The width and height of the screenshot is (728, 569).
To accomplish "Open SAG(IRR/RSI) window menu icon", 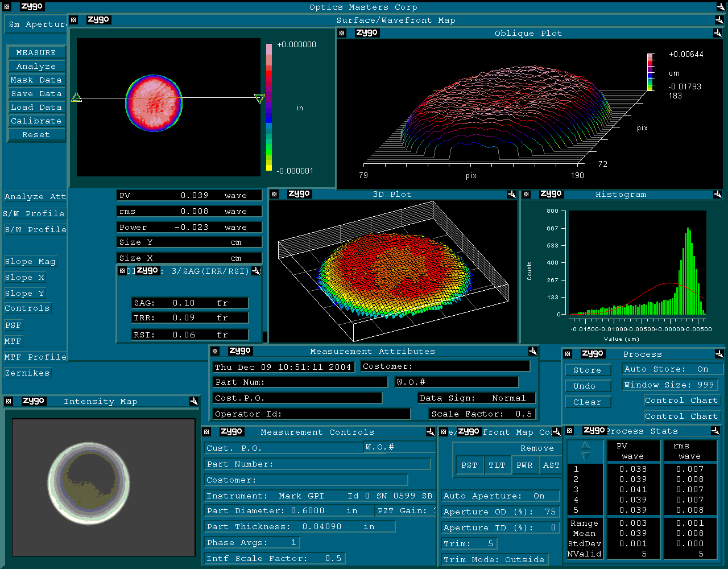I will point(122,271).
